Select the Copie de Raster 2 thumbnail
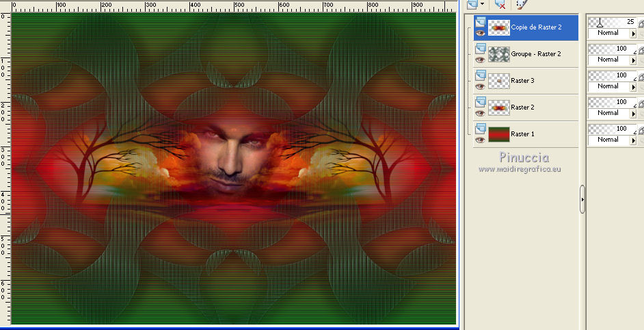Viewport: 644px width, 330px height. pos(499,27)
